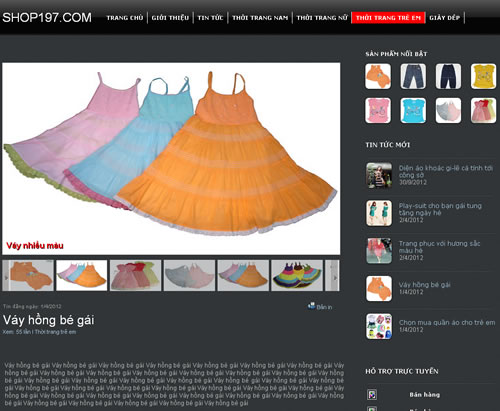Click the SHOP197.COM site logo
Image resolution: width=500 pixels, height=411 pixels.
[x=47, y=18]
